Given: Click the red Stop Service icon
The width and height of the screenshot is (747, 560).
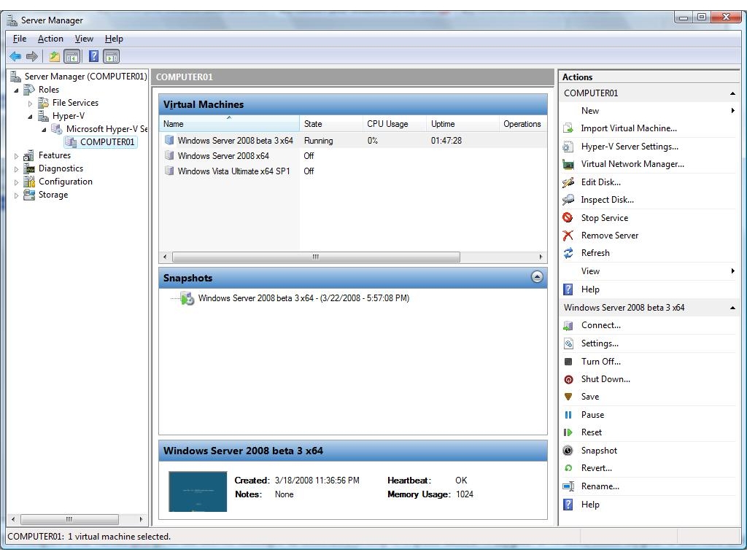Looking at the screenshot, I should (x=568, y=217).
